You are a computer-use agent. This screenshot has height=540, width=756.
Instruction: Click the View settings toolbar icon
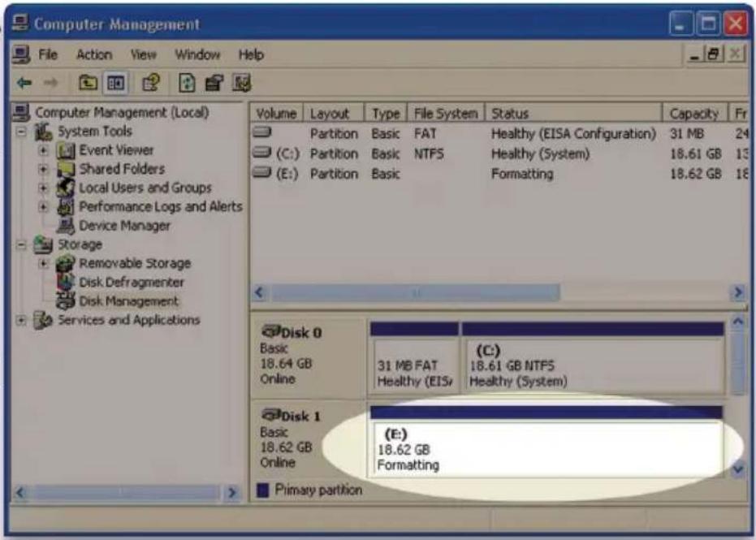coord(242,83)
